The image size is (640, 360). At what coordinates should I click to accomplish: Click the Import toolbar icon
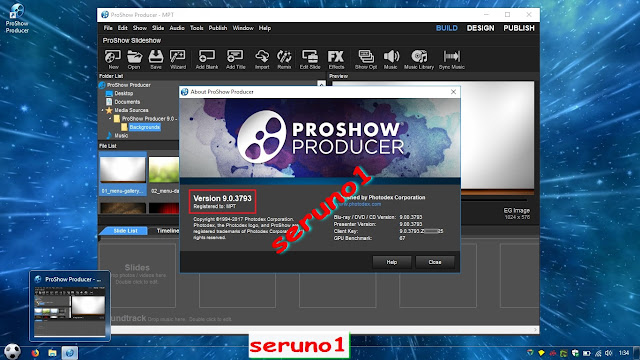pyautogui.click(x=262, y=59)
